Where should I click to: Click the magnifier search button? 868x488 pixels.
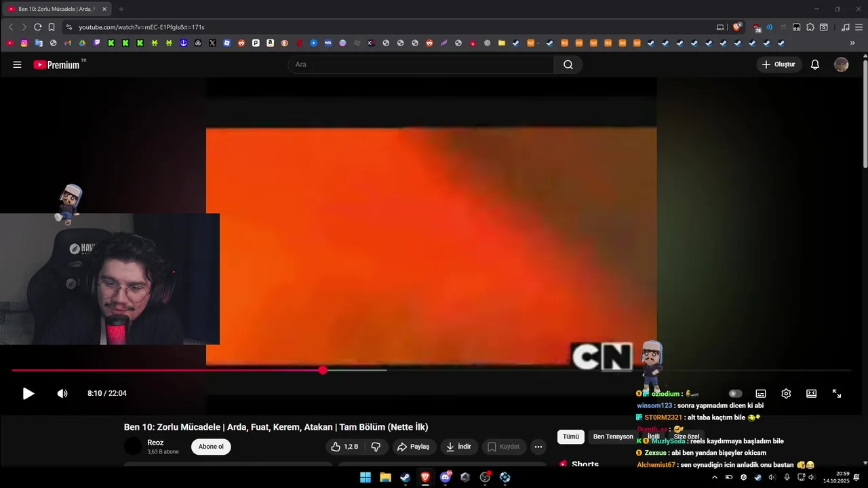(568, 64)
